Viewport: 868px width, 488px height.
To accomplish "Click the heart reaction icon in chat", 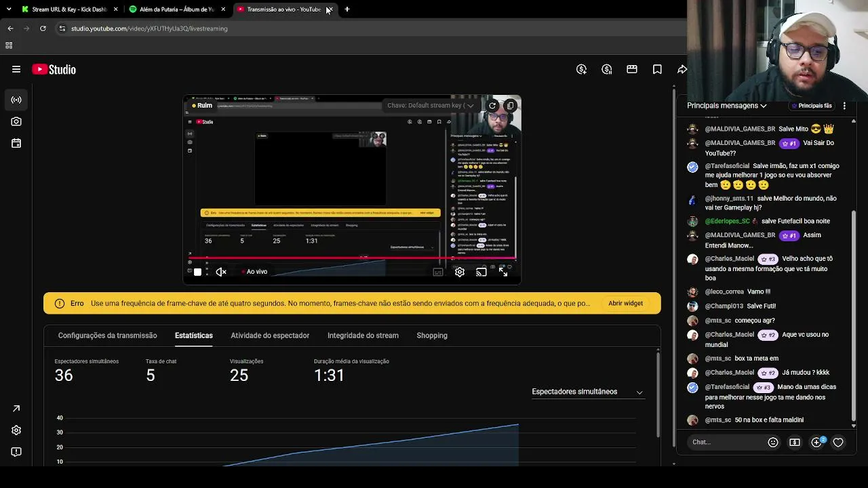I will point(838,443).
